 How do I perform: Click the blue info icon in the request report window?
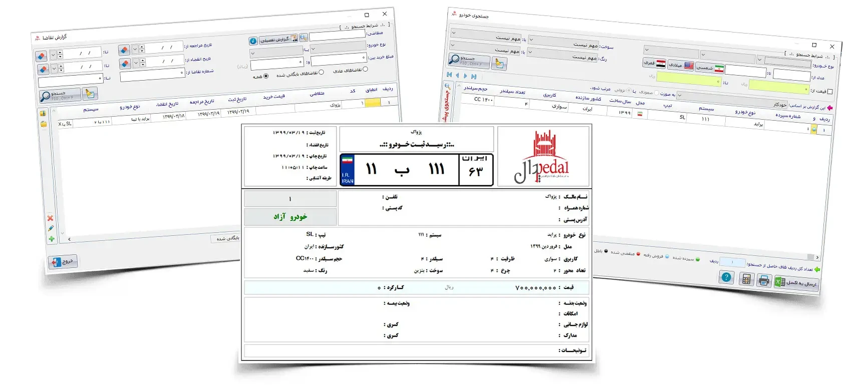(253, 41)
